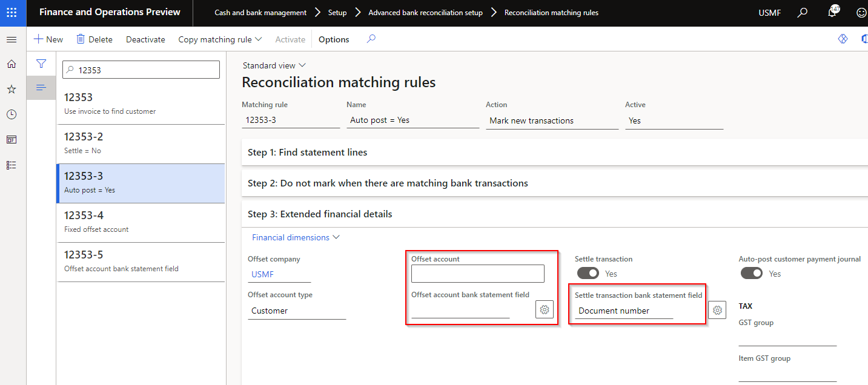
Task: Open the Home page from navigation sidebar
Action: 11,64
